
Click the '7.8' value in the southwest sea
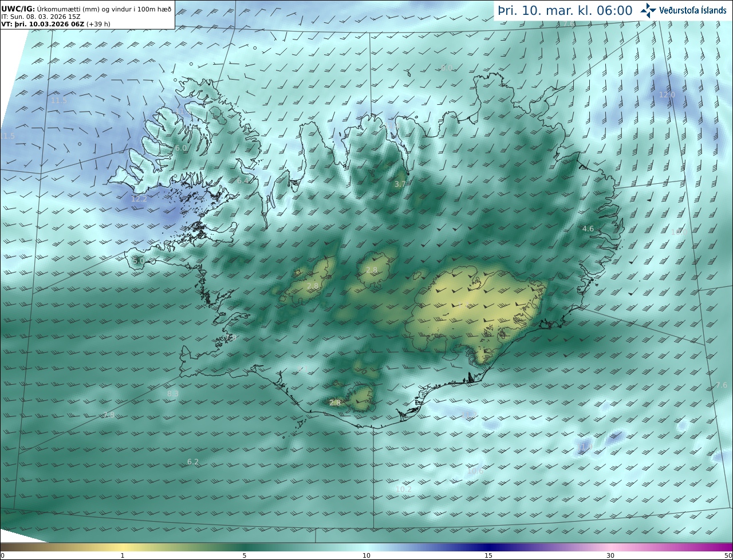109,415
